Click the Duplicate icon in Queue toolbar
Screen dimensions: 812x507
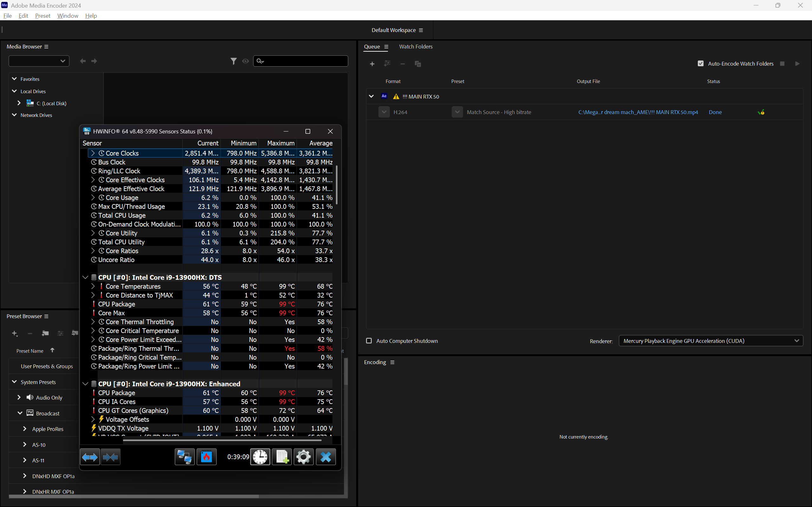pos(418,64)
